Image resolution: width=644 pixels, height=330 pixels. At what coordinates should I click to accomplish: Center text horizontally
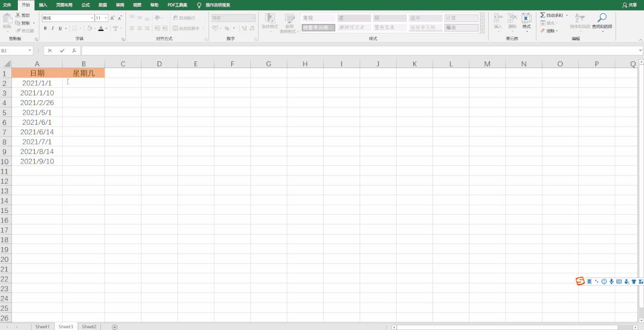point(140,28)
